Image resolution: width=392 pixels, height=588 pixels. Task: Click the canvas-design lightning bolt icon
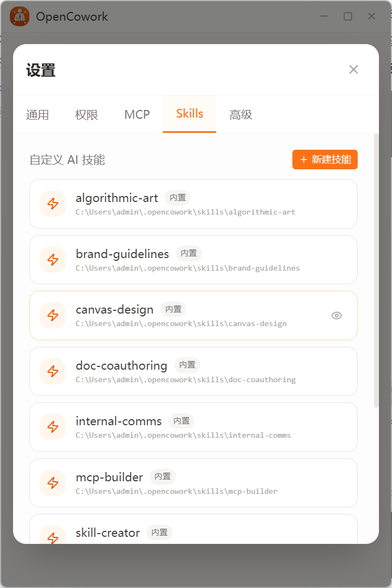53,315
